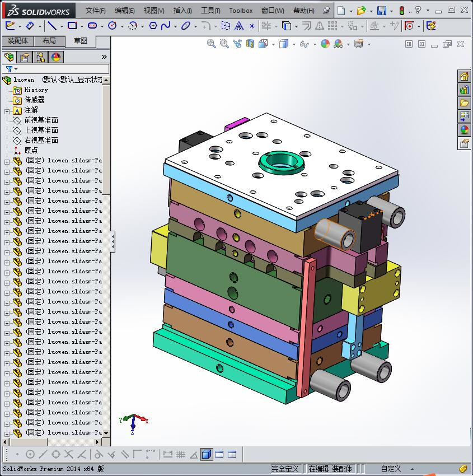Click the Zoom to Fit view icon

(x=212, y=44)
